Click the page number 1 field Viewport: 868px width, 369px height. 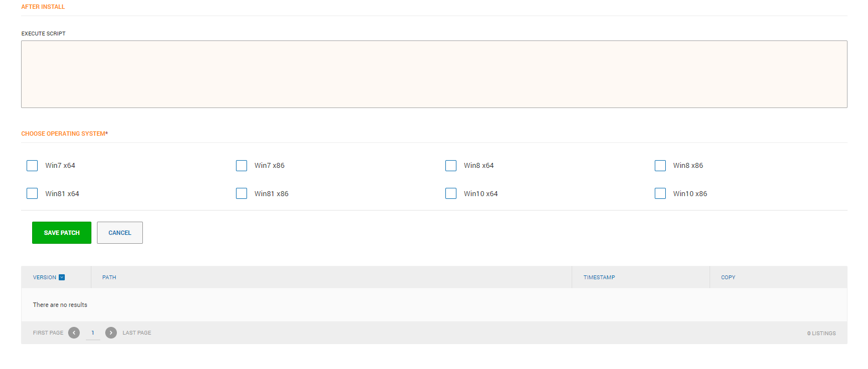point(93,333)
